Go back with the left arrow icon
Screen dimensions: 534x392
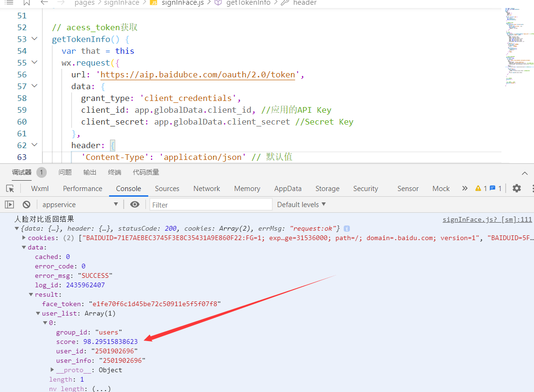[x=44, y=3]
